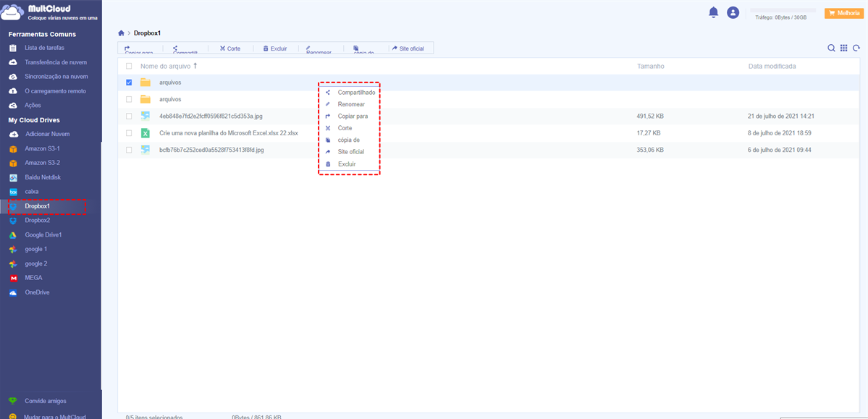
Task: Click the 17,27 KB size cell
Action: coord(648,133)
